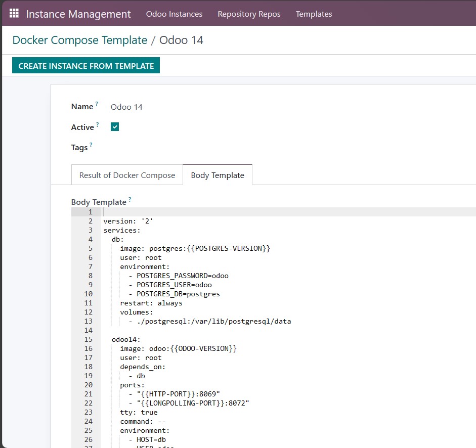The width and height of the screenshot is (476, 448).
Task: Click "user: root" on line 6
Action: click(x=141, y=257)
